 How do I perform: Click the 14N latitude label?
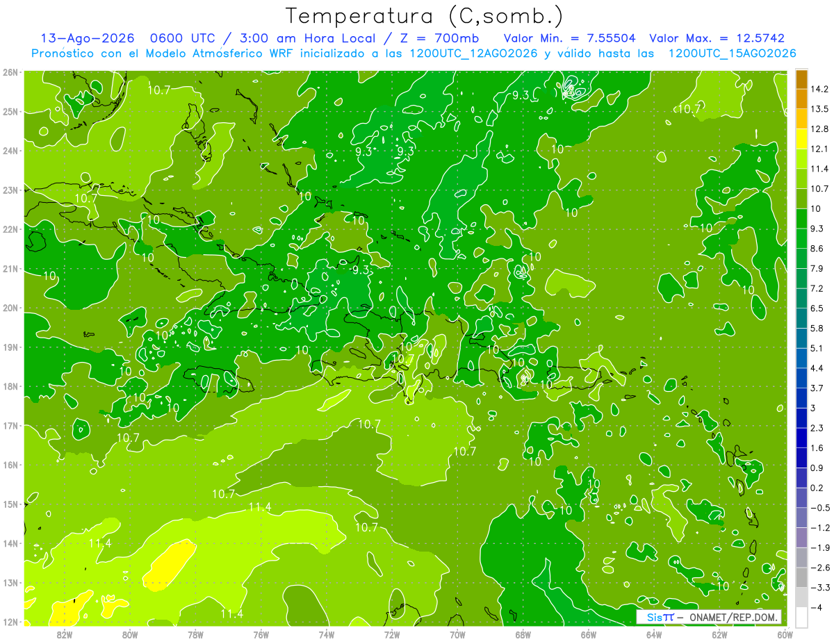(x=10, y=543)
